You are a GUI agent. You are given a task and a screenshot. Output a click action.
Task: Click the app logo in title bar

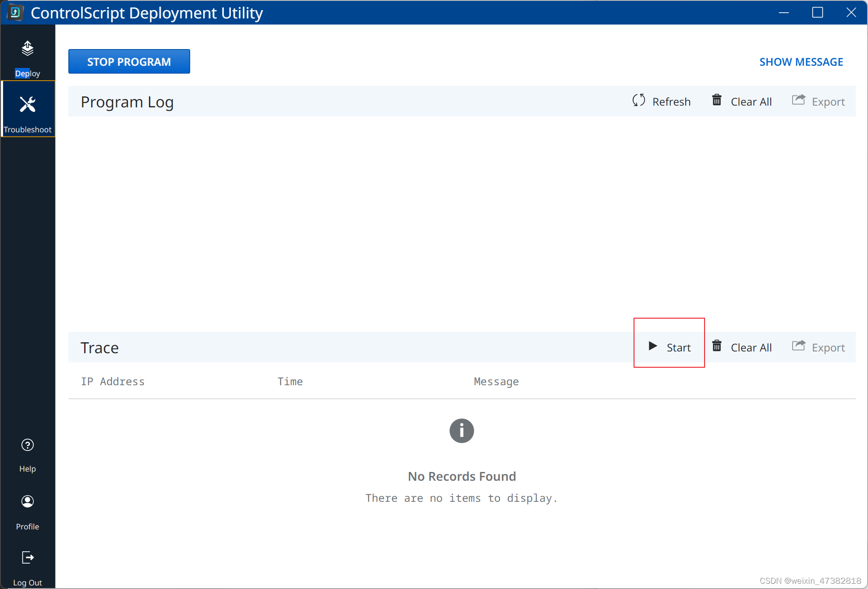[x=15, y=12]
